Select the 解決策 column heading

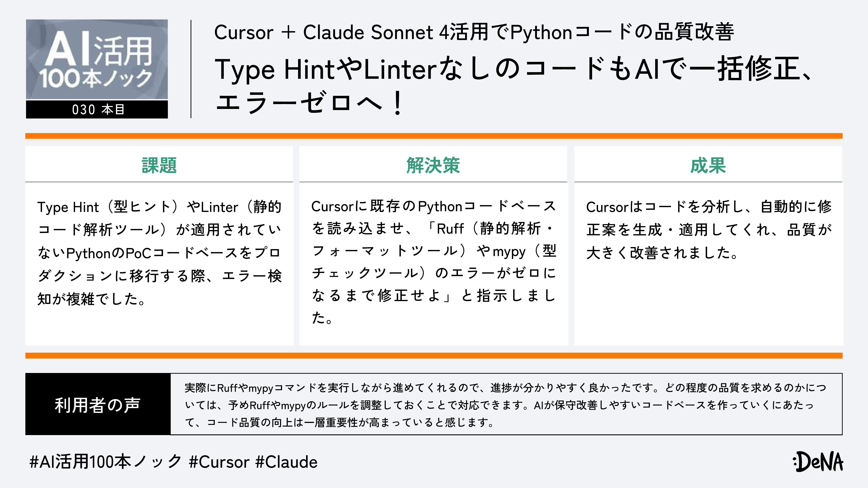433,165
